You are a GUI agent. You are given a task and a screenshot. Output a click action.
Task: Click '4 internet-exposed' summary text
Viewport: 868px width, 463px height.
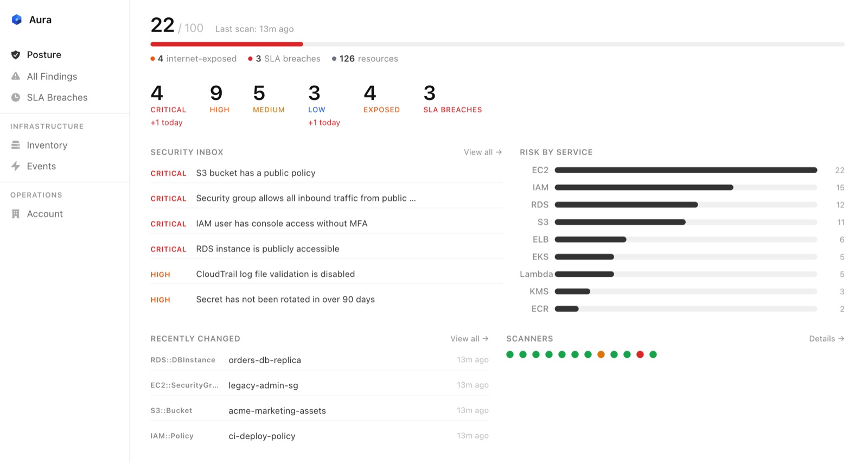point(194,59)
